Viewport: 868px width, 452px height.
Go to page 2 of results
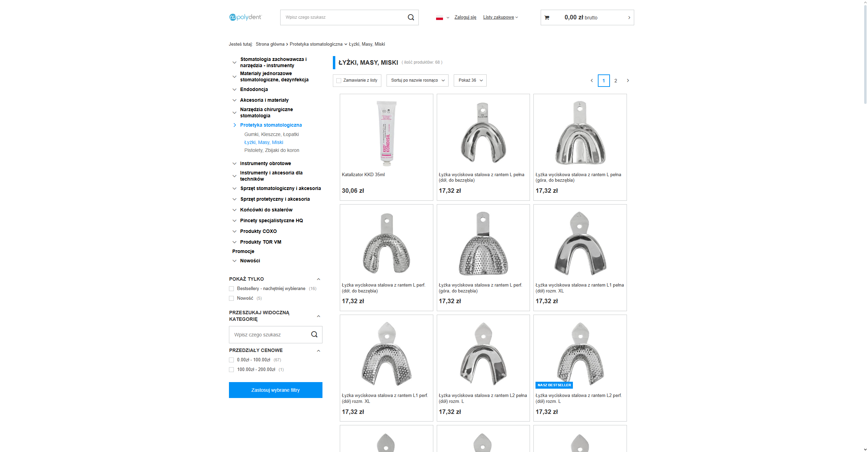[615, 81]
